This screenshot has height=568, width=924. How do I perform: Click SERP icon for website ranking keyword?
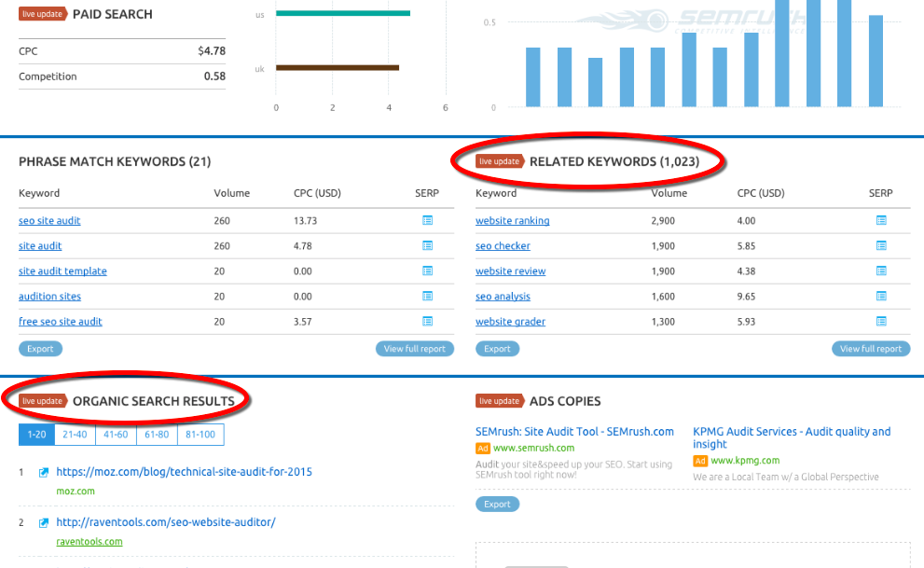[x=881, y=221]
